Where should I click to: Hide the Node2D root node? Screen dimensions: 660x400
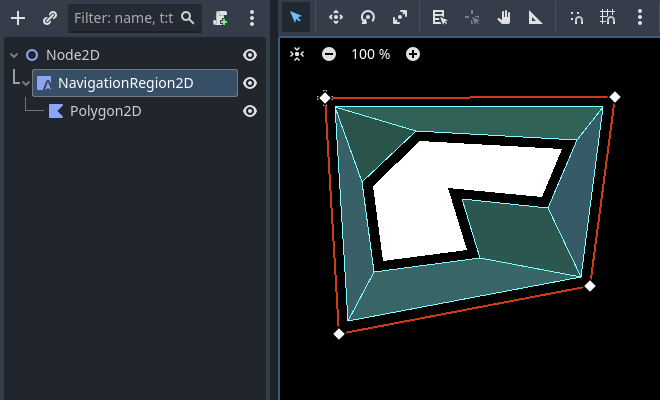250,56
